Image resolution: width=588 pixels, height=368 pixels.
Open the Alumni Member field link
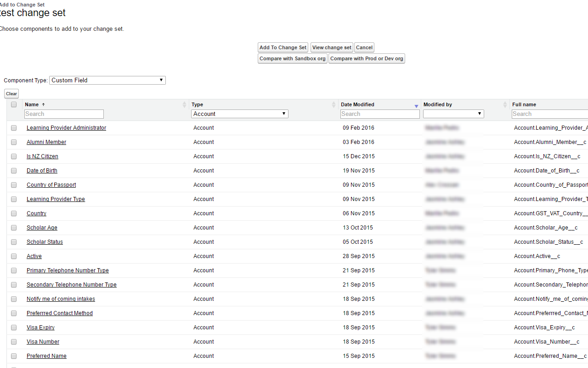46,142
